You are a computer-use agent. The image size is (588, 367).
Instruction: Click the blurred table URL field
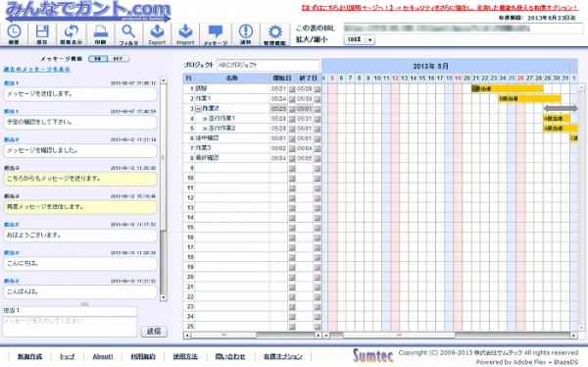coord(463,28)
